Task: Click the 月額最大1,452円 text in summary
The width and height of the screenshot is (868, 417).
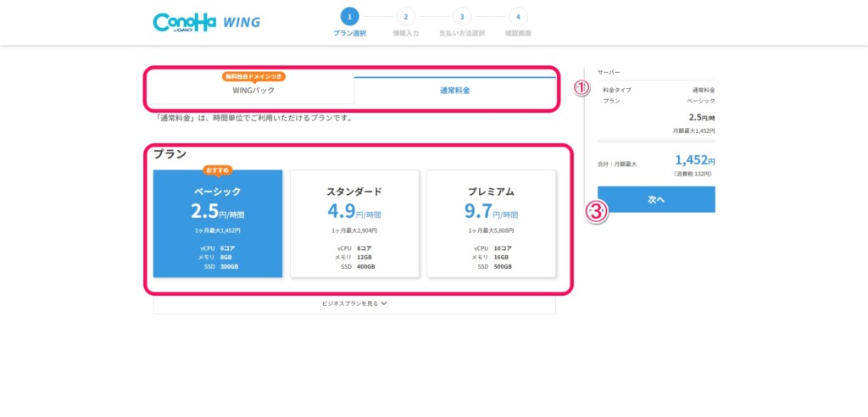Action: click(693, 131)
